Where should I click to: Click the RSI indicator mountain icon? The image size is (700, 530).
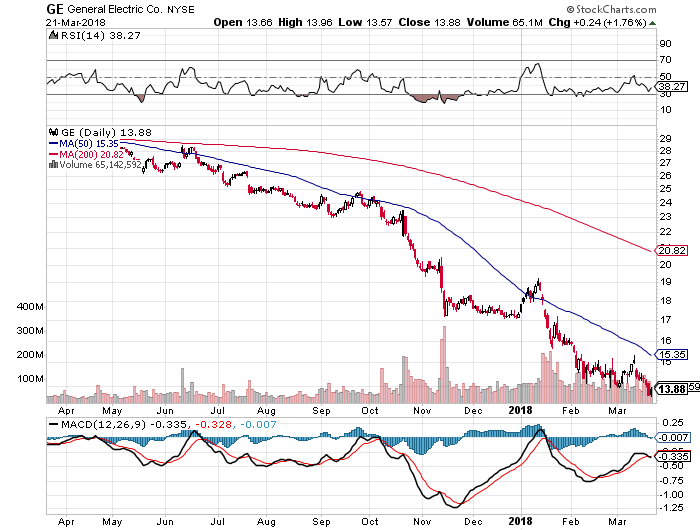click(54, 35)
